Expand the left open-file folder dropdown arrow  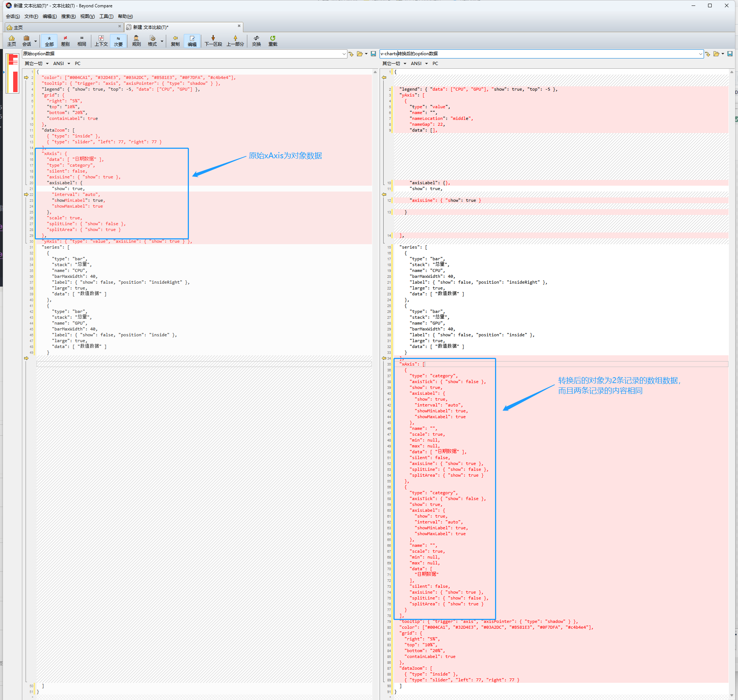click(x=366, y=54)
